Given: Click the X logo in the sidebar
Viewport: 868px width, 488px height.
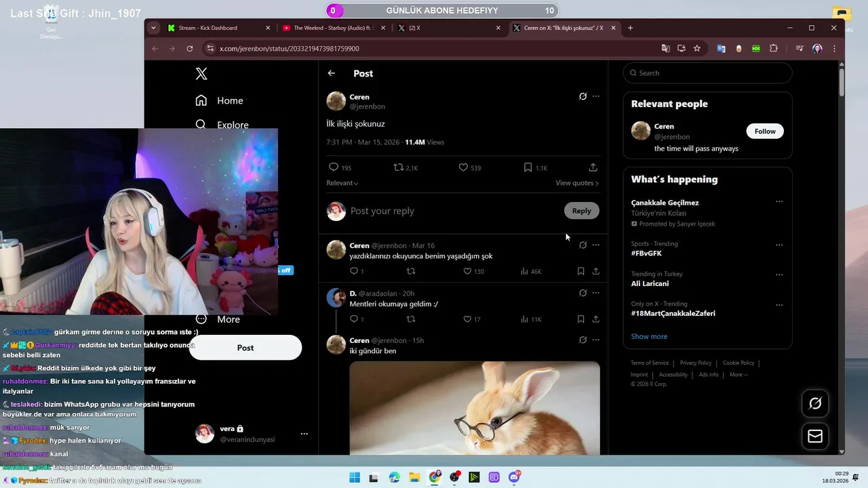Looking at the screenshot, I should pos(201,74).
